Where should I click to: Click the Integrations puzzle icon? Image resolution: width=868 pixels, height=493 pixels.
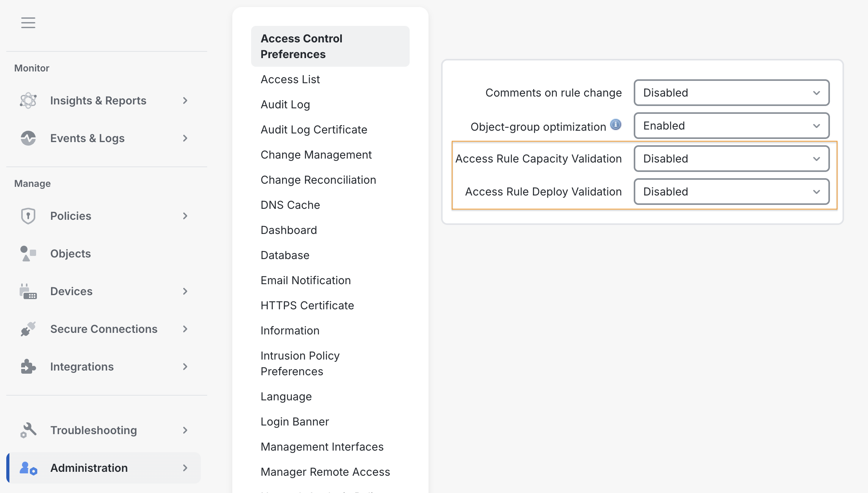[x=28, y=367]
